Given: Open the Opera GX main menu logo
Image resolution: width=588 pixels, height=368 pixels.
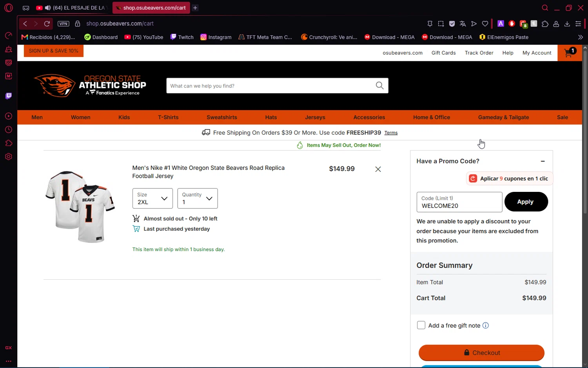Looking at the screenshot, I should tap(9, 8).
